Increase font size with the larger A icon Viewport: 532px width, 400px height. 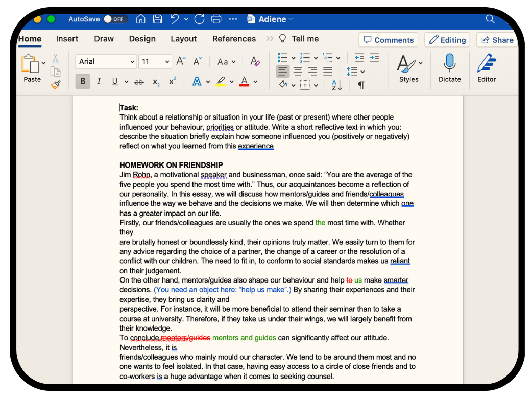click(181, 61)
